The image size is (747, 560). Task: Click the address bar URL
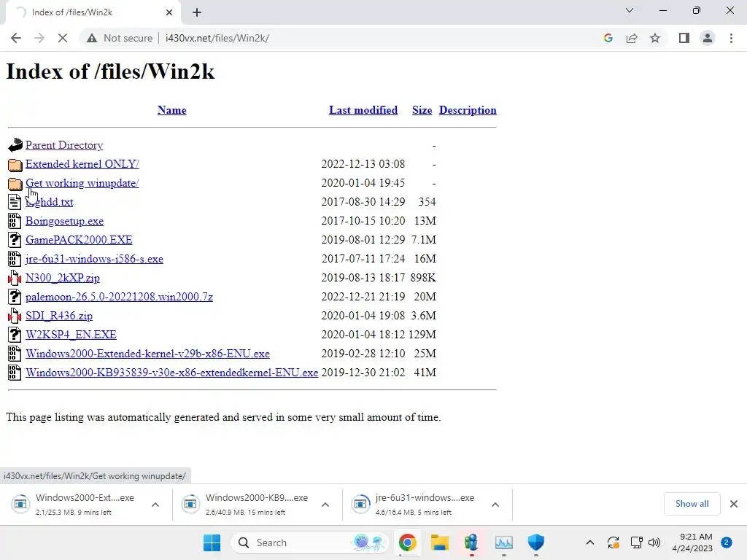click(217, 38)
